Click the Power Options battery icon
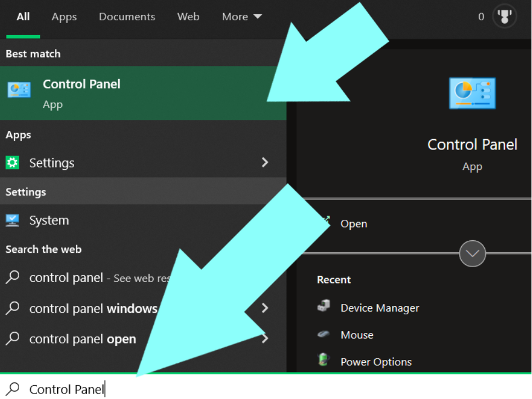Image resolution: width=532 pixels, height=399 pixels. pos(323,359)
